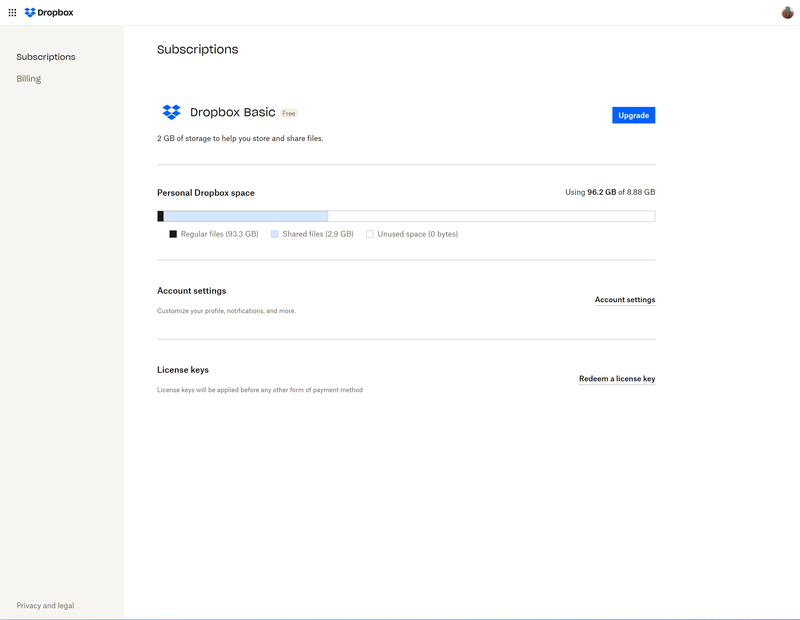The image size is (800, 620).
Task: Click 'Shared files (2.9 GB)' label
Action: [x=318, y=234]
